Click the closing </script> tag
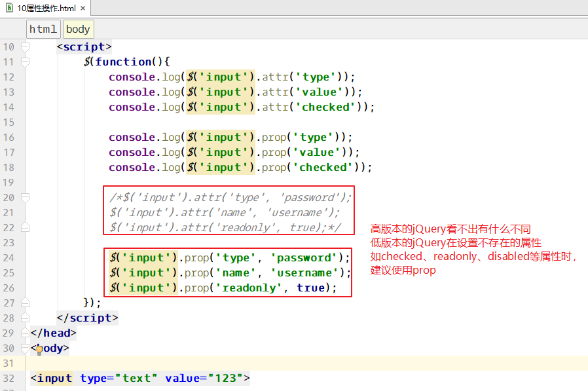The height and width of the screenshot is (391, 588). point(87,318)
